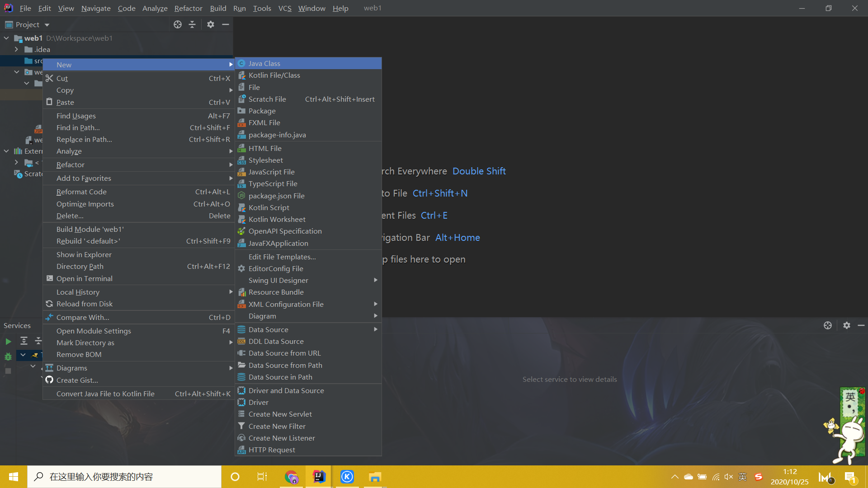Click Create New Filter
This screenshot has width=868, height=488.
coord(308,426)
